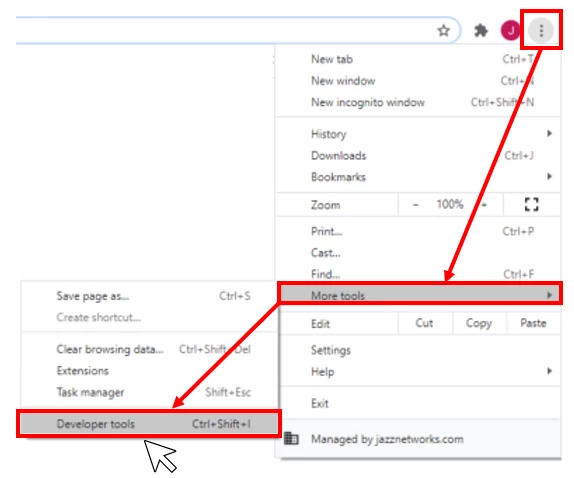The height and width of the screenshot is (478, 574).
Task: Open Task manager from the submenu
Action: pos(150,392)
